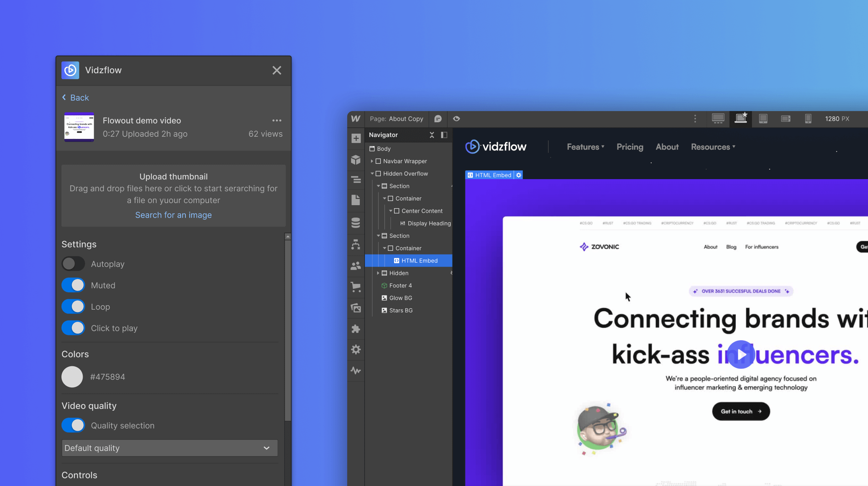
Task: Open the Default quality dropdown
Action: [x=169, y=448]
